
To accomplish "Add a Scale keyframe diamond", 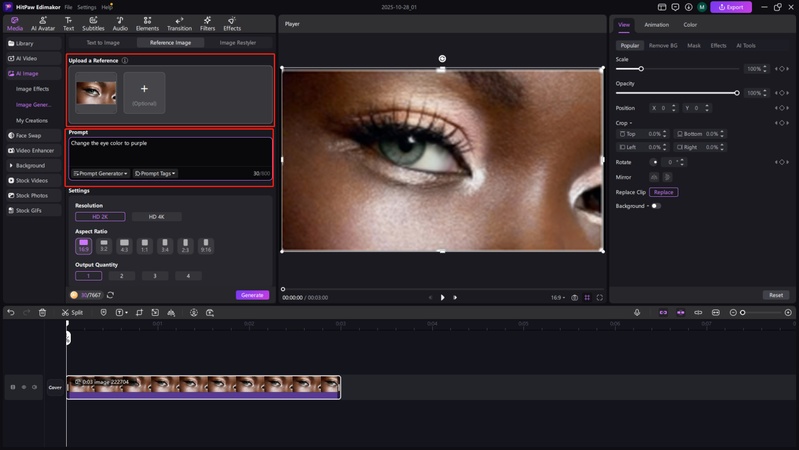I will coord(782,69).
